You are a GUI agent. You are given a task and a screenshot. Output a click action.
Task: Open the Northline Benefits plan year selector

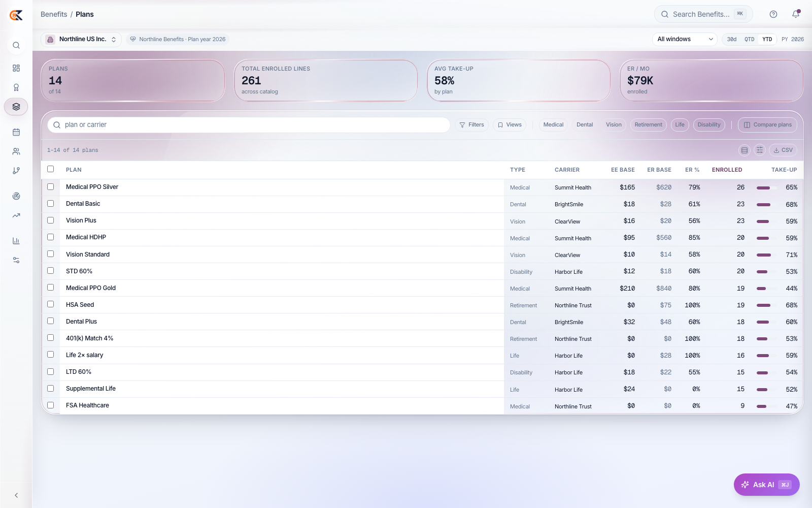tap(178, 39)
